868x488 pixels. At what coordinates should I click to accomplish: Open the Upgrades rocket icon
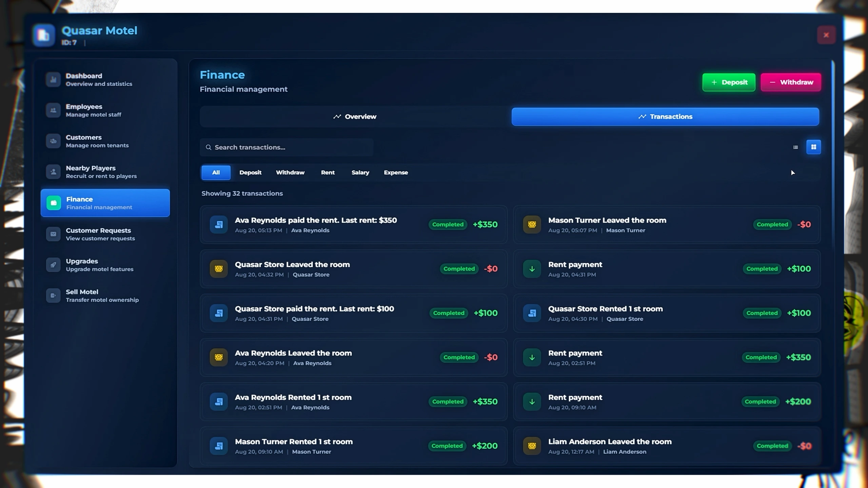tap(53, 265)
